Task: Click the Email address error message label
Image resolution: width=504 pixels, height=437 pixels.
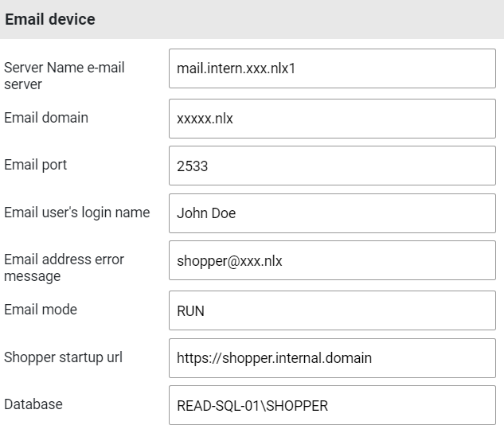Action: pos(64,267)
